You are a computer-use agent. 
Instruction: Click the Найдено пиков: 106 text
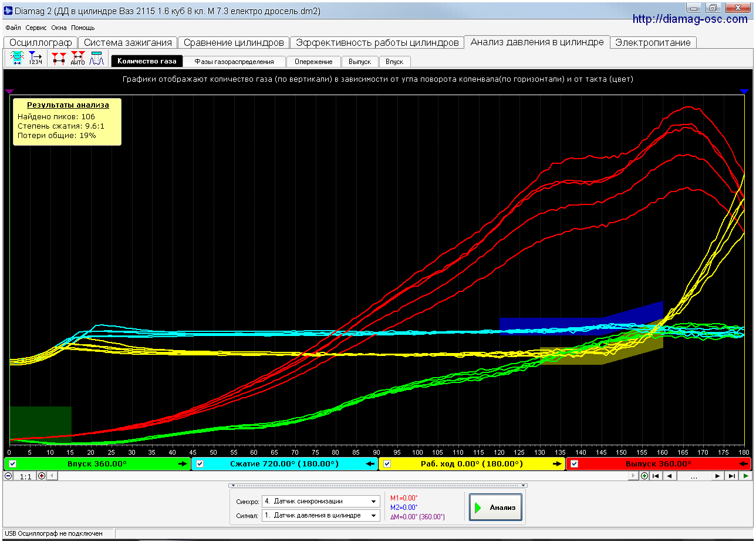coord(56,117)
